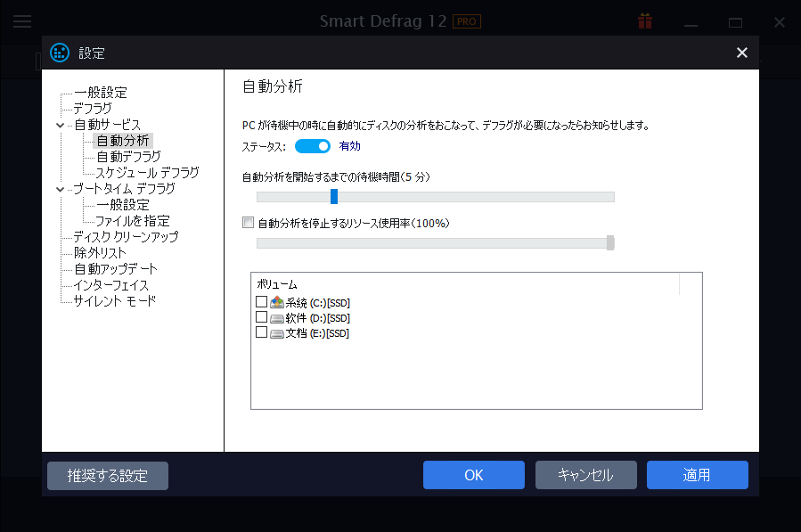This screenshot has width=801, height=532.
Task: Open 一般設定 under ブートタイム デフラグ
Action: click(123, 205)
